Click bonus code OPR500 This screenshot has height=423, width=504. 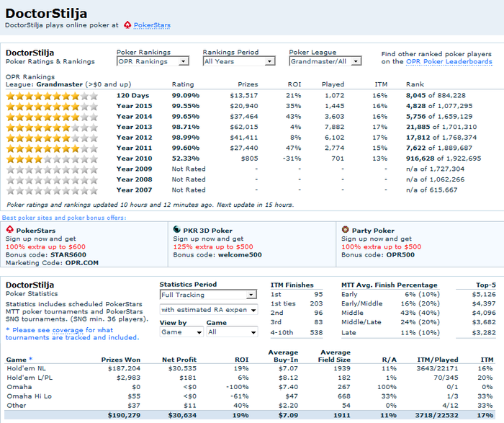coord(400,255)
